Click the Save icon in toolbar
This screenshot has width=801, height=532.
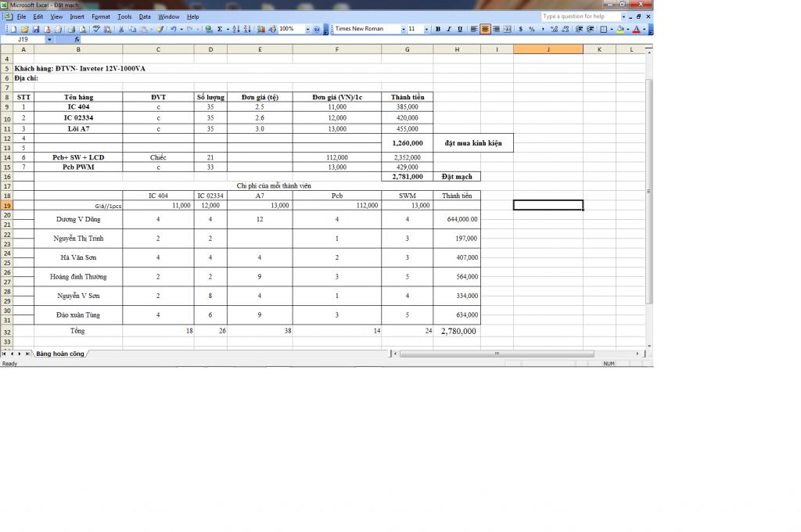click(36, 29)
